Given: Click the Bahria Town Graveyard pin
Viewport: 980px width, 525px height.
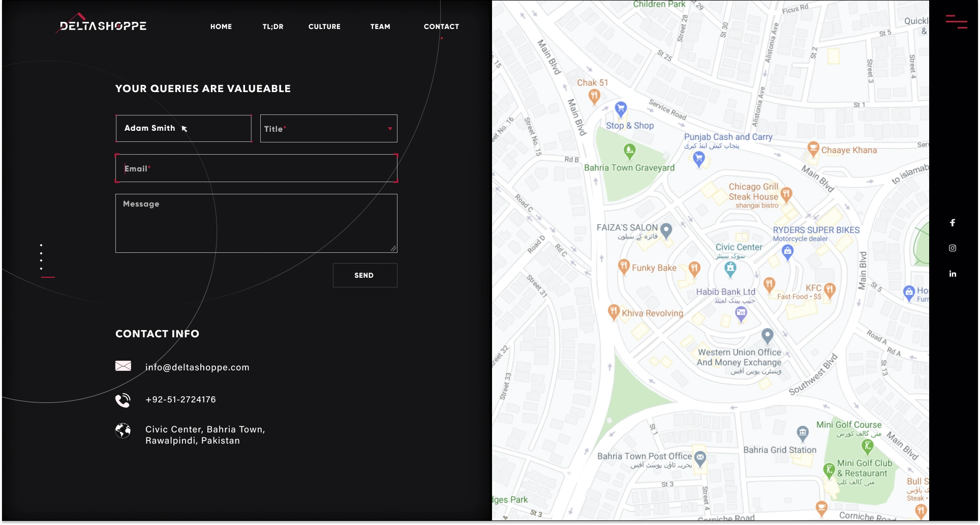Looking at the screenshot, I should [629, 151].
